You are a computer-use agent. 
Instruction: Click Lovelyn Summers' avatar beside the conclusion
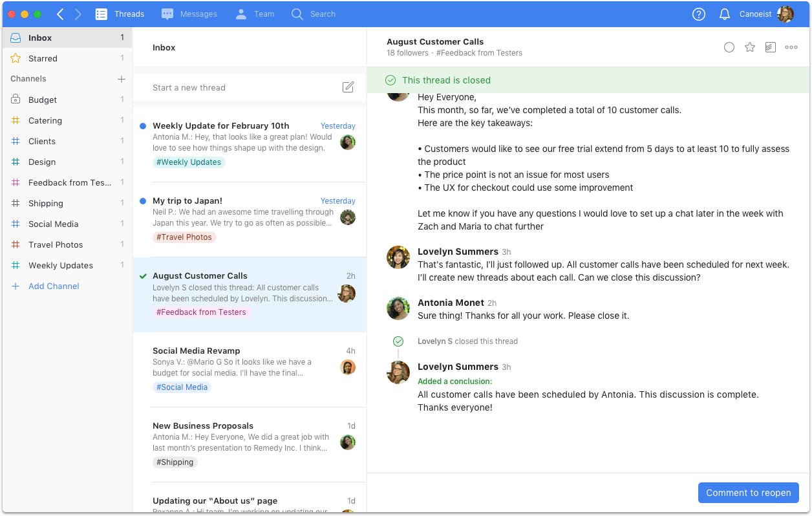[398, 372]
